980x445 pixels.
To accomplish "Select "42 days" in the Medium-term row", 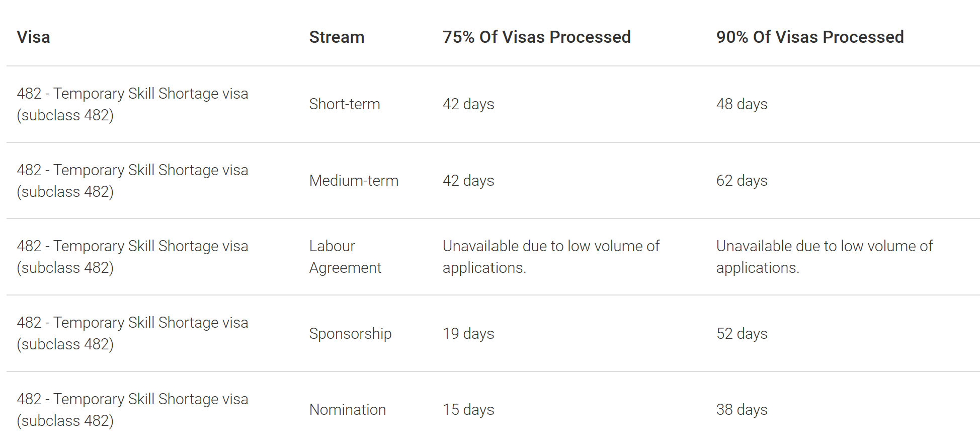I will pos(468,181).
